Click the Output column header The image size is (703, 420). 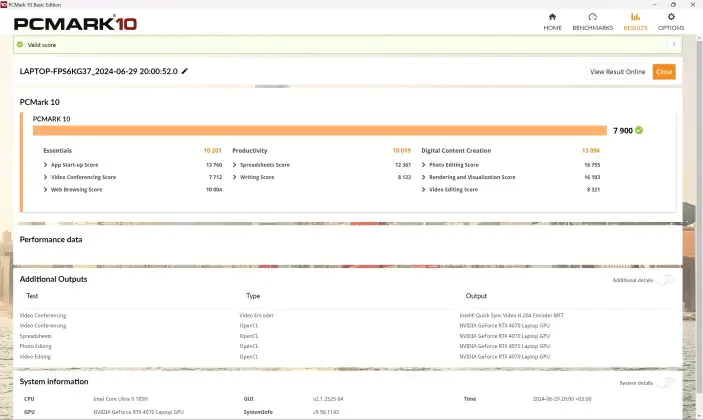pyautogui.click(x=476, y=296)
